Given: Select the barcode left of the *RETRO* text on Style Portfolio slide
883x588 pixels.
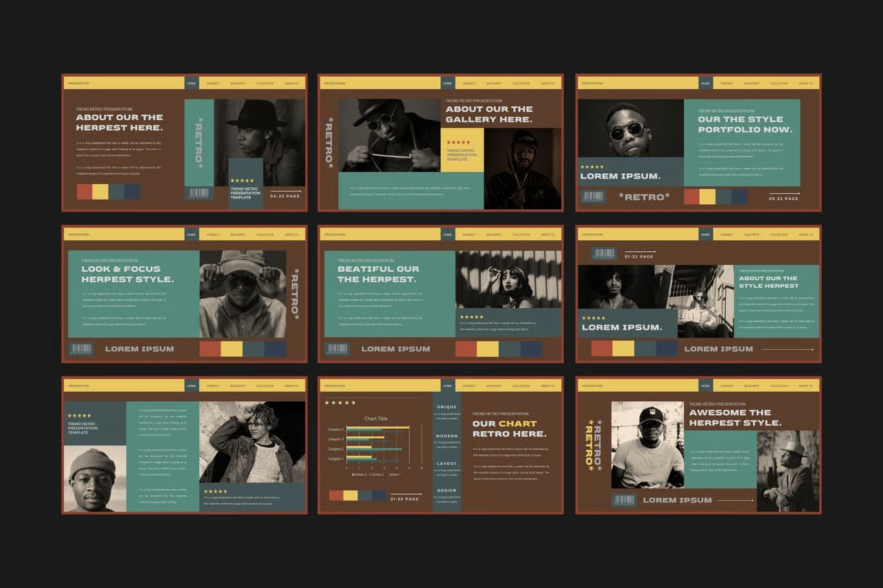Looking at the screenshot, I should pyautogui.click(x=592, y=196).
